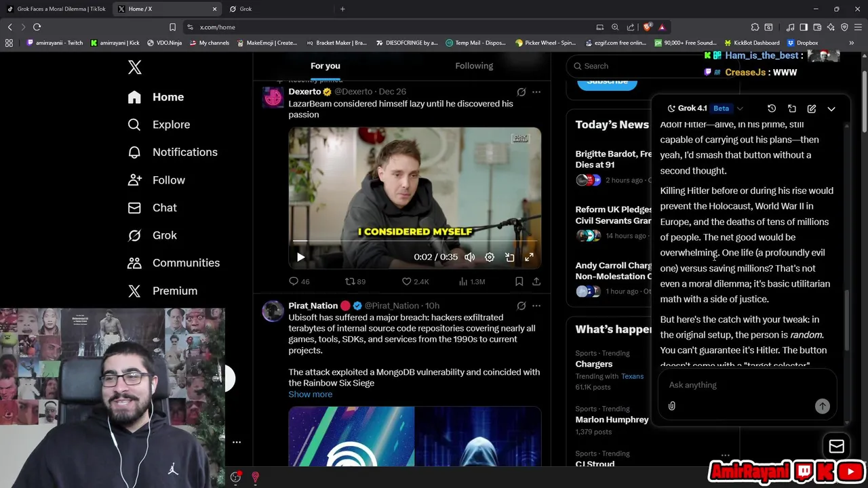Click the Ask anything input field
The width and height of the screenshot is (868, 488).
click(x=746, y=385)
